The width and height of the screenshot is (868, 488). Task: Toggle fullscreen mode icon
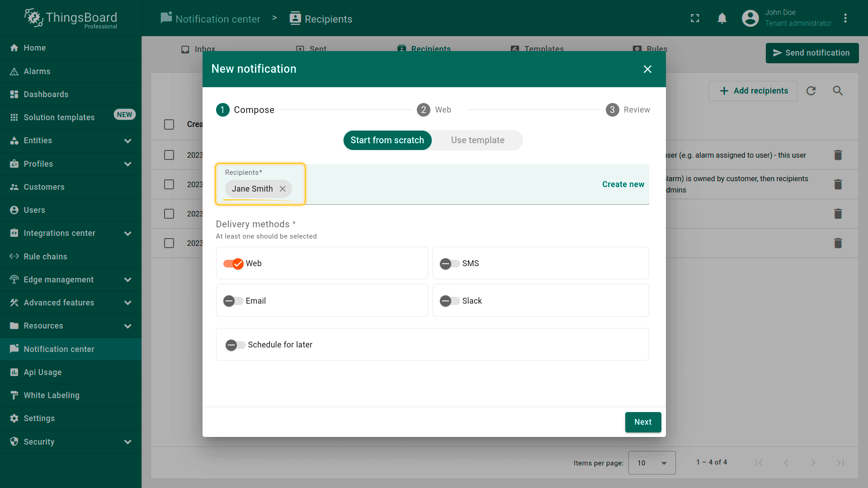point(695,18)
